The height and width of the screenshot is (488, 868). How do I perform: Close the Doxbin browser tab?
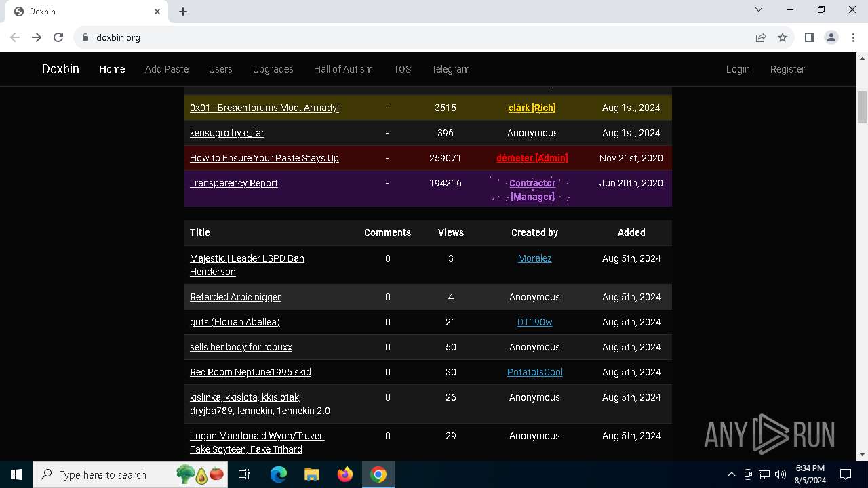click(157, 12)
